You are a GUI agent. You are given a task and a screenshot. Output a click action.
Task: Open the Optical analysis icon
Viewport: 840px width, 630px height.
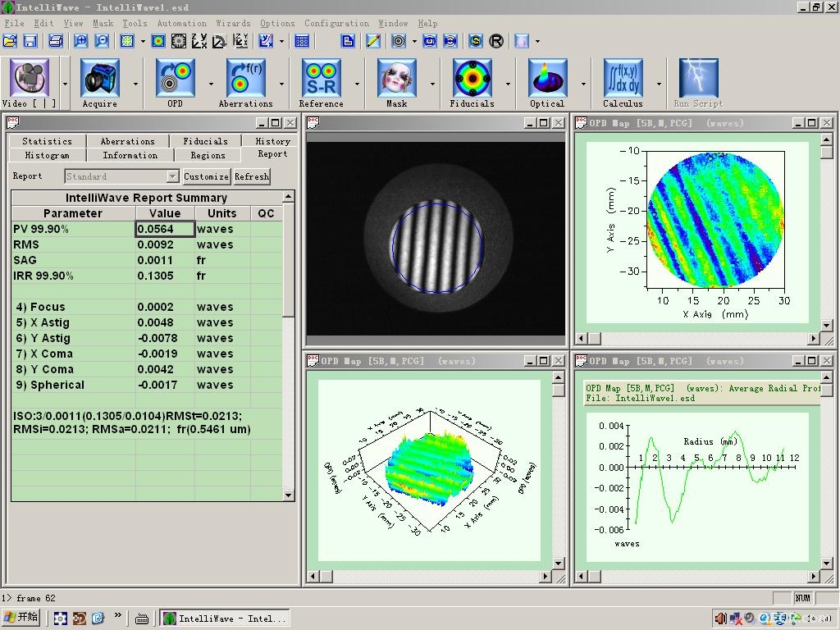click(547, 78)
